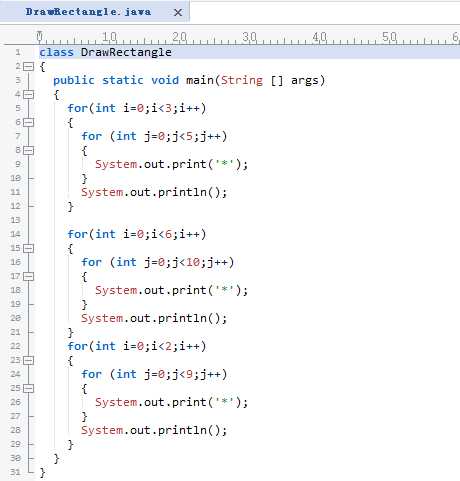The image size is (460, 481).
Task: Click the column ruler at mark 30
Action: (x=249, y=37)
